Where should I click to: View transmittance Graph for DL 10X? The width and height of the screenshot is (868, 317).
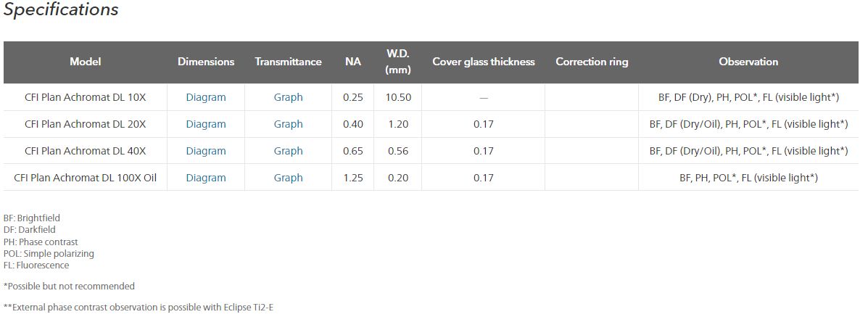point(288,97)
